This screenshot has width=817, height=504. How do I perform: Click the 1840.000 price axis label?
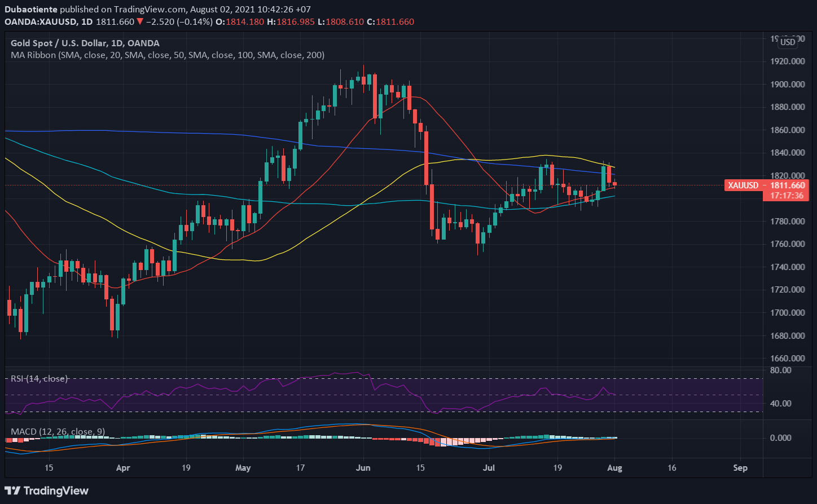787,153
